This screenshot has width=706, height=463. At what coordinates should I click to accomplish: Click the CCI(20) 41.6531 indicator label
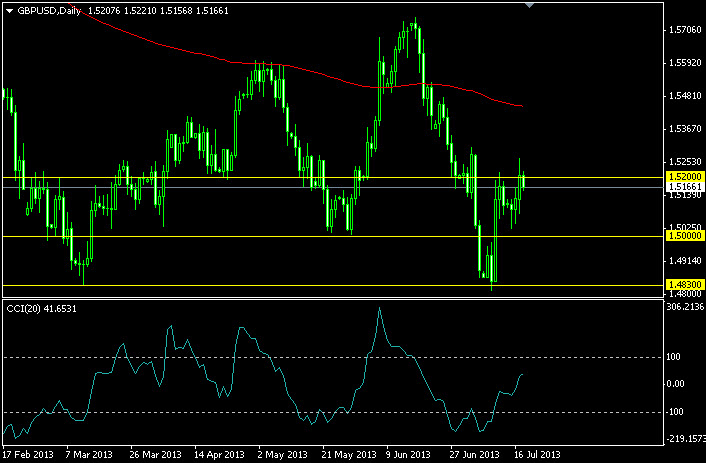coord(41,309)
